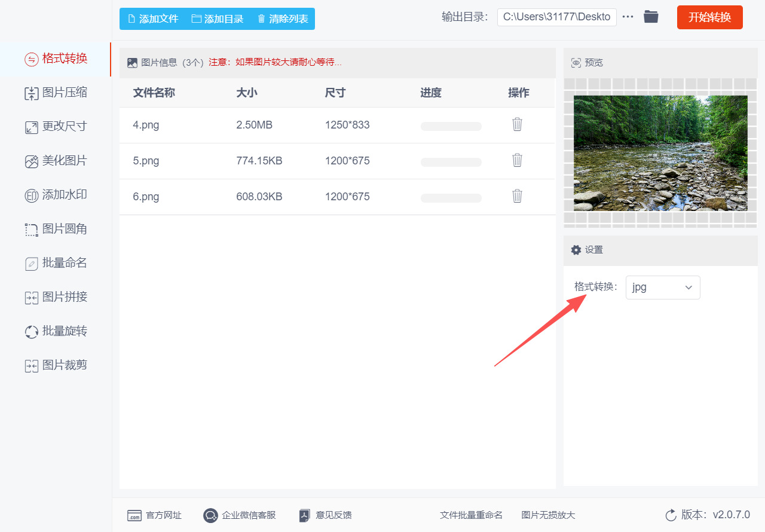Screen dimensions: 765x532
Task: Click the river preview image
Action: pos(660,153)
